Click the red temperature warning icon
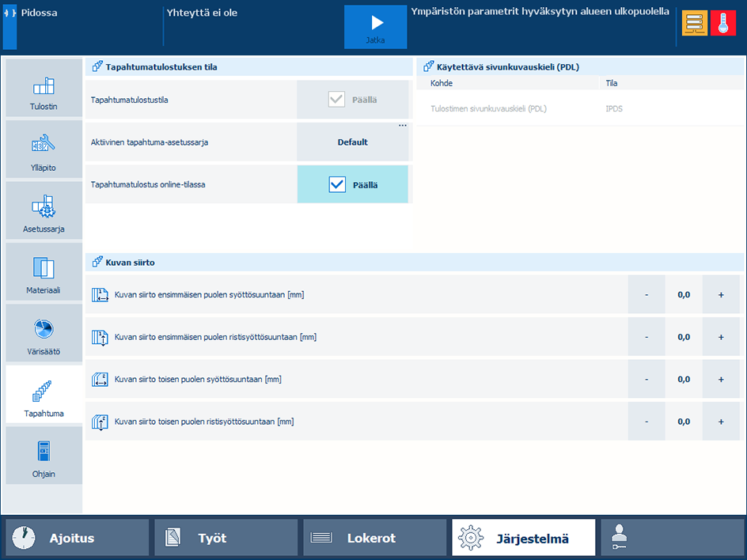747x560 pixels. [722, 24]
